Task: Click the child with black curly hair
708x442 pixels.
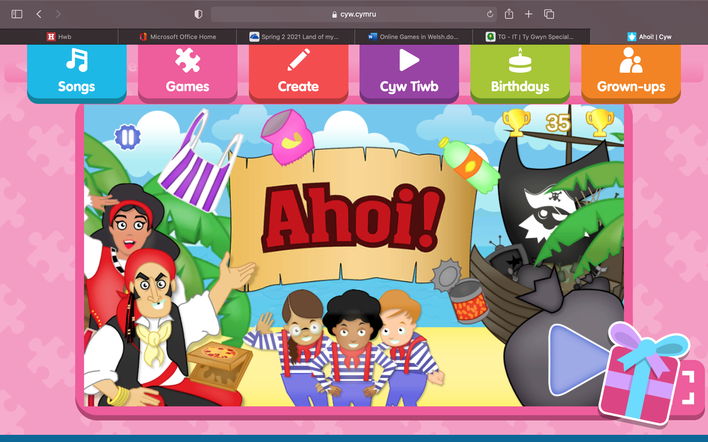Action: [352, 348]
